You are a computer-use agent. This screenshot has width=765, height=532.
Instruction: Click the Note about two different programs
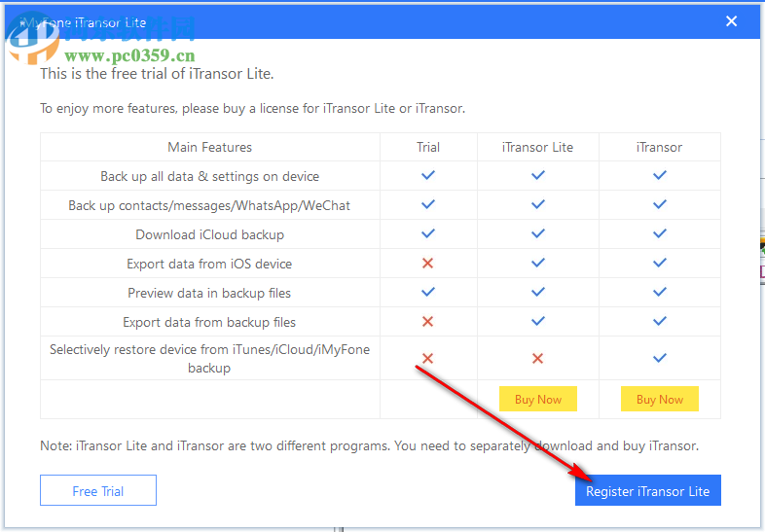(x=369, y=445)
